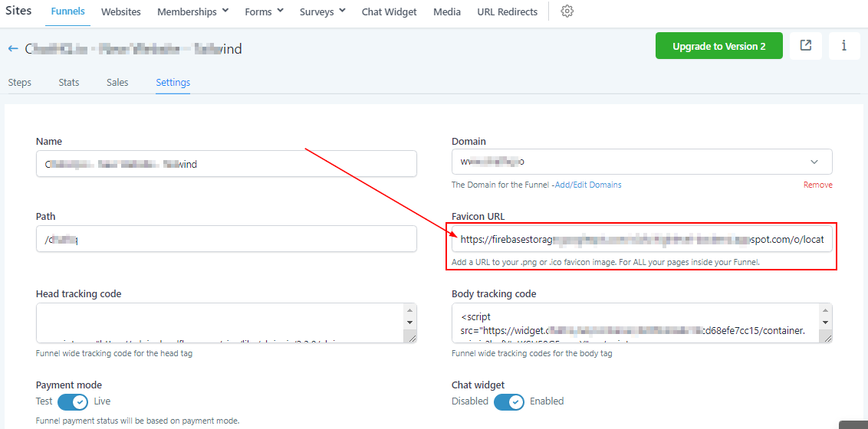868x429 pixels.
Task: Open the Forms dropdown menu
Action: (x=264, y=11)
